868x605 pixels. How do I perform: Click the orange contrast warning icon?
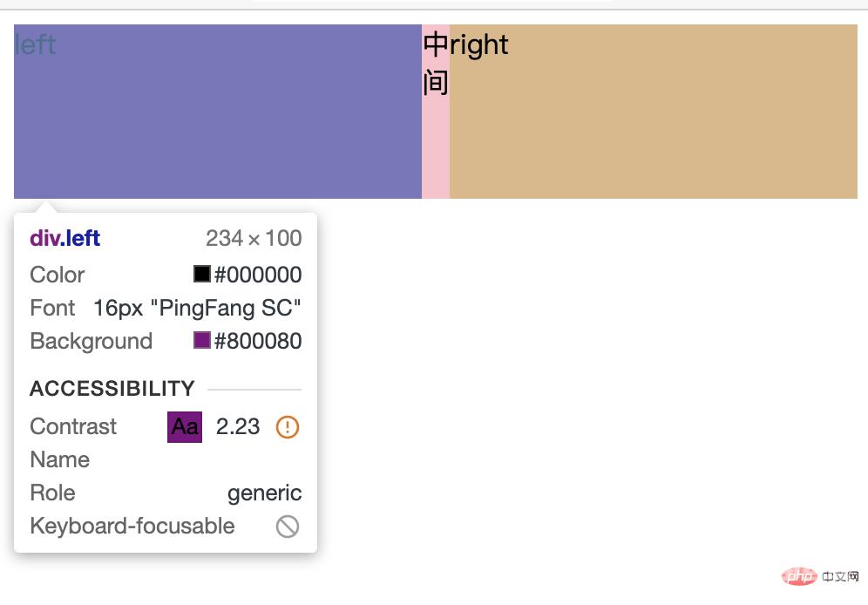coord(288,427)
